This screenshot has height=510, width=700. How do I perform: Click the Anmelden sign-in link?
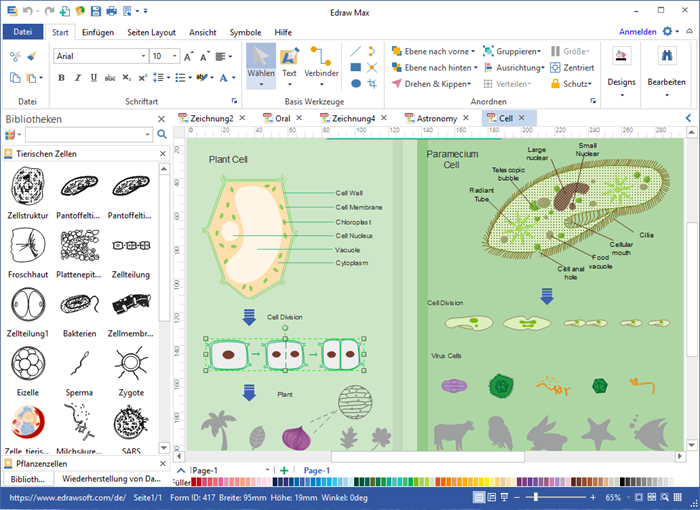637,32
